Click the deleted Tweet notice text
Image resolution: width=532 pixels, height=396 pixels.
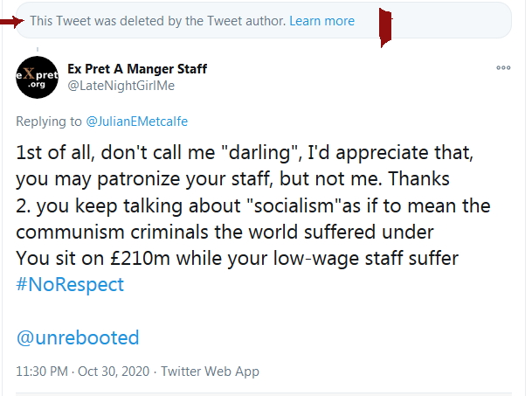[157, 21]
